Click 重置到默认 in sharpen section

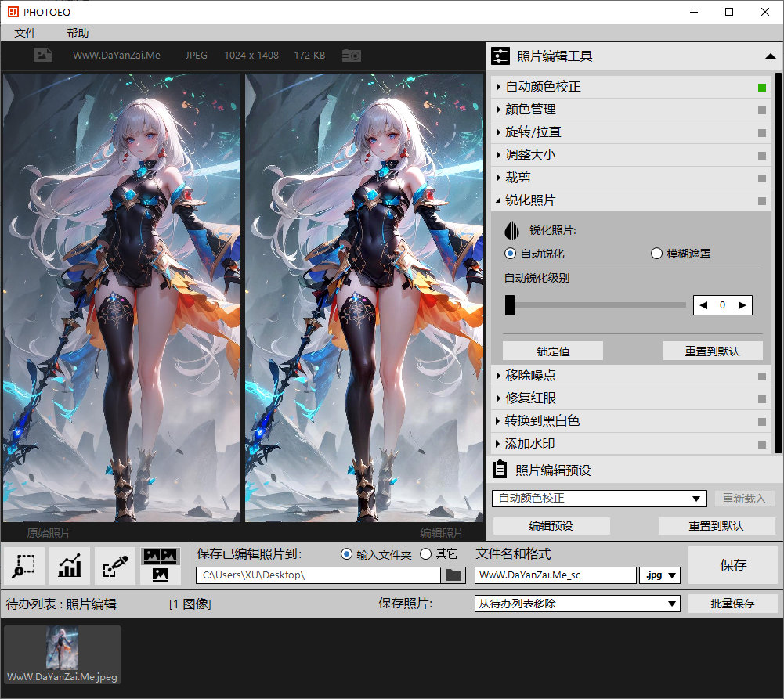tap(712, 351)
